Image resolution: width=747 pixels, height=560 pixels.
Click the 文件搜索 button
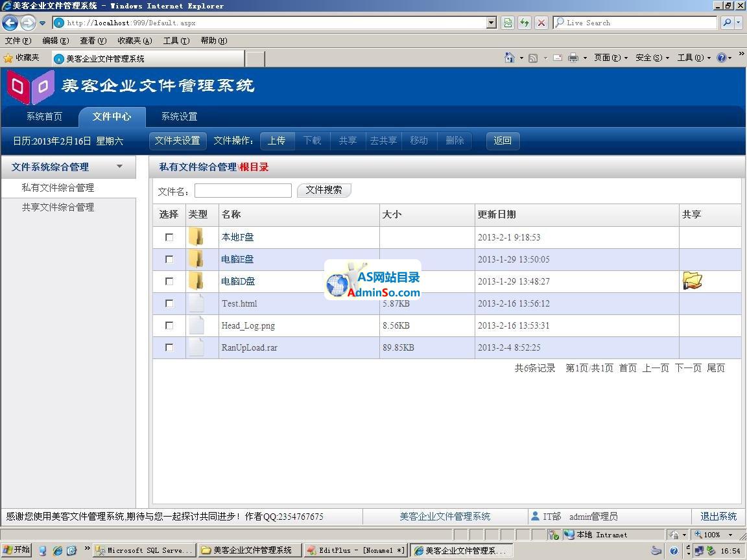pos(324,190)
